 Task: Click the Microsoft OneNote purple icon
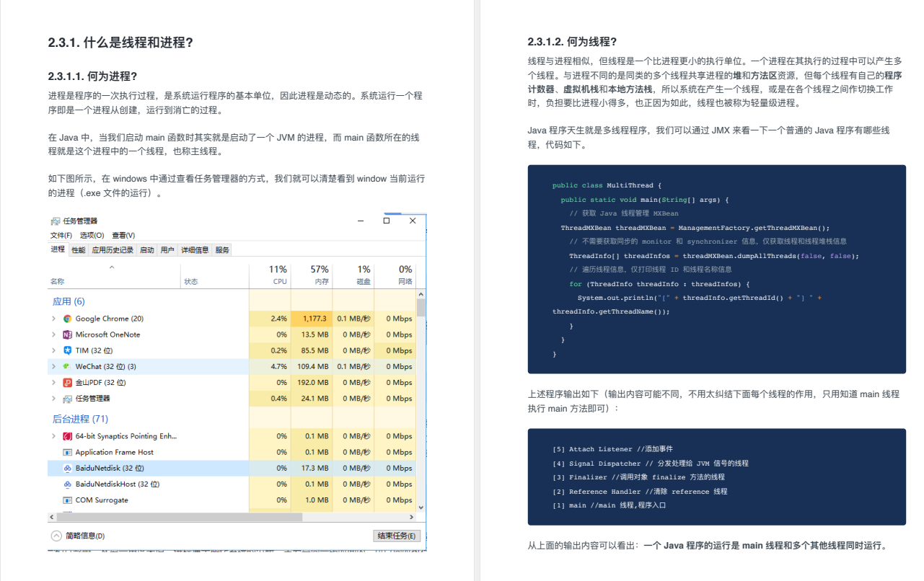point(67,334)
